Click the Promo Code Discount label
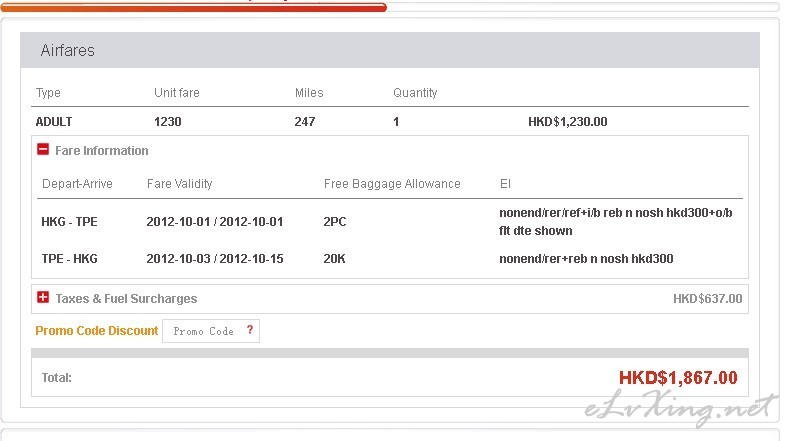This screenshot has height=441, width=789. (97, 331)
